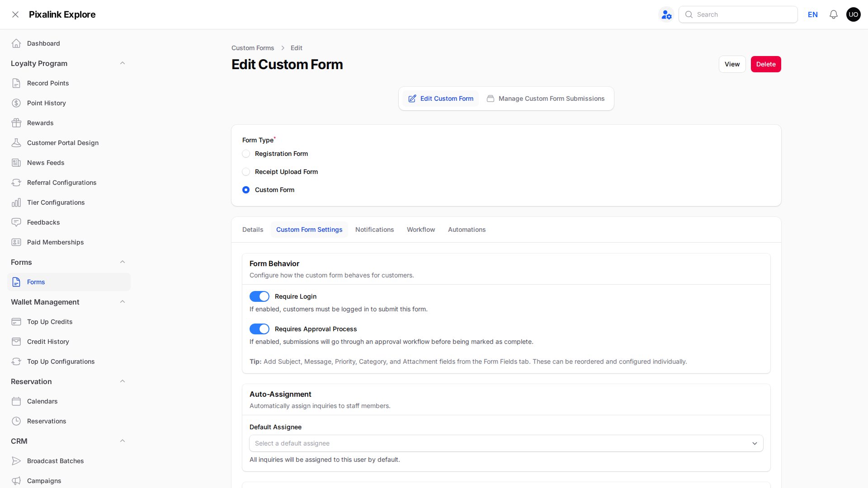The height and width of the screenshot is (488, 868).
Task: Click the Dashboard home icon
Action: pyautogui.click(x=16, y=43)
